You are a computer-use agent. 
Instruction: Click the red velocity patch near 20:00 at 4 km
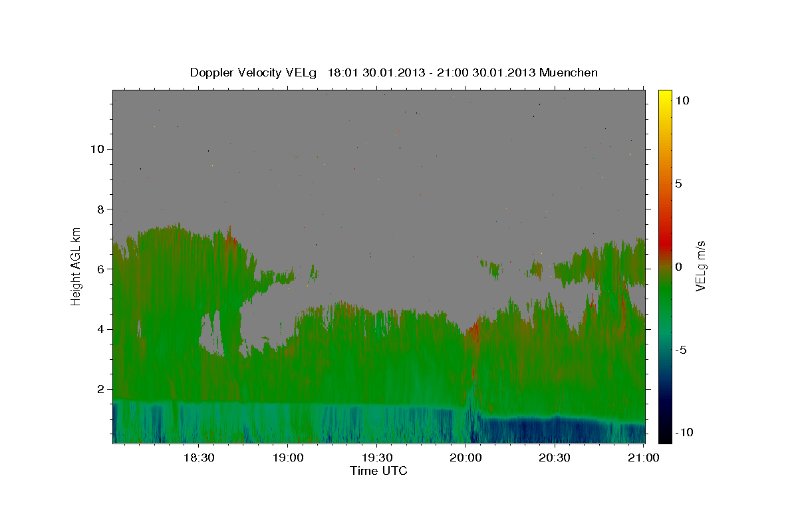473,330
